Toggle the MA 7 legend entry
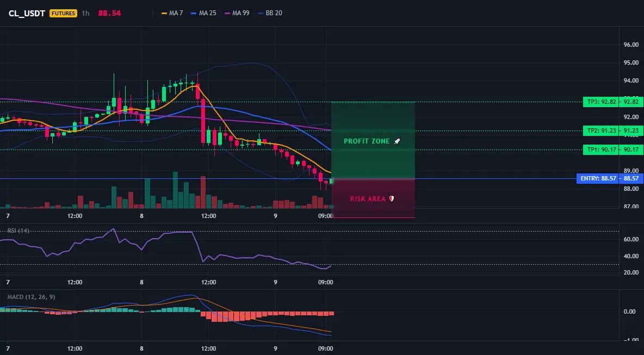 [x=172, y=13]
